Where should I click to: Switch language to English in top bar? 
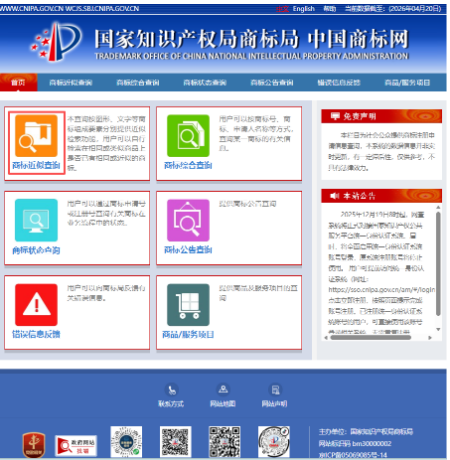304,9
